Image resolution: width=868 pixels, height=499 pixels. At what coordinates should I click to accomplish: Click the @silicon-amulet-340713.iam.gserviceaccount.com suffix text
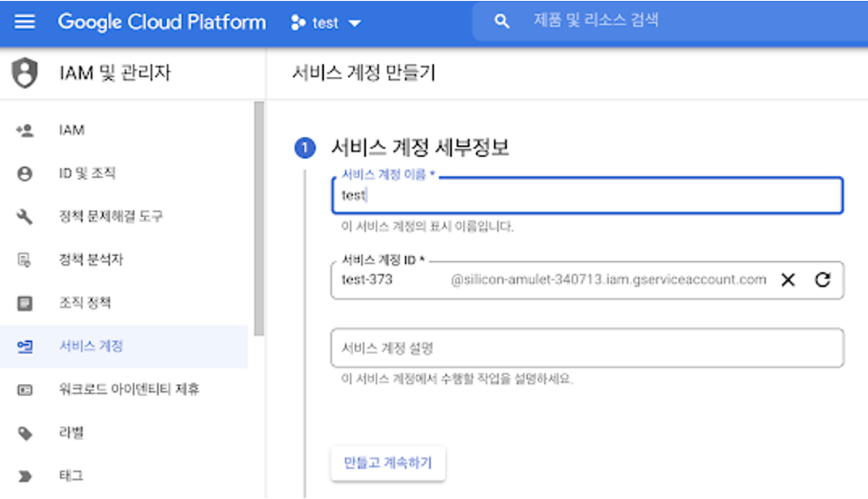click(608, 279)
